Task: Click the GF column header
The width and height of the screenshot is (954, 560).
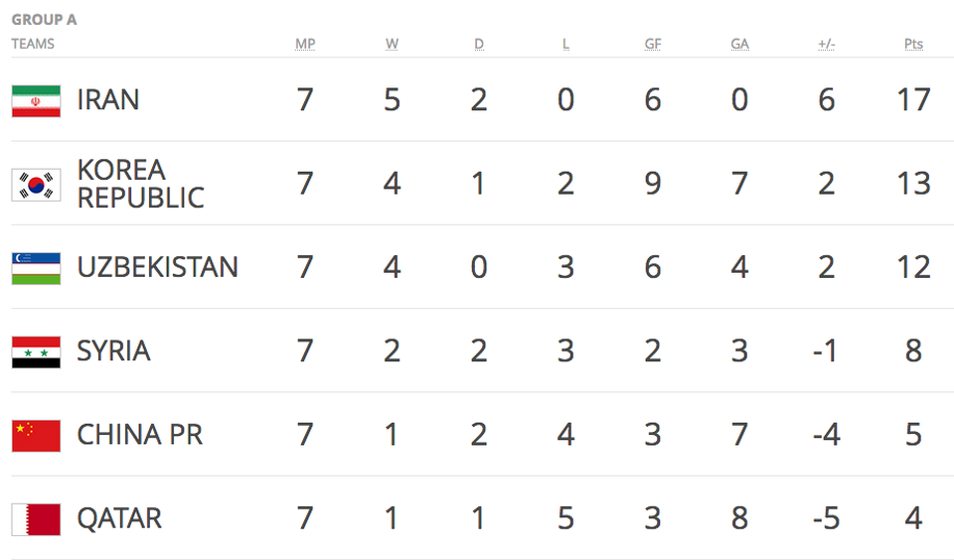Action: click(x=653, y=44)
